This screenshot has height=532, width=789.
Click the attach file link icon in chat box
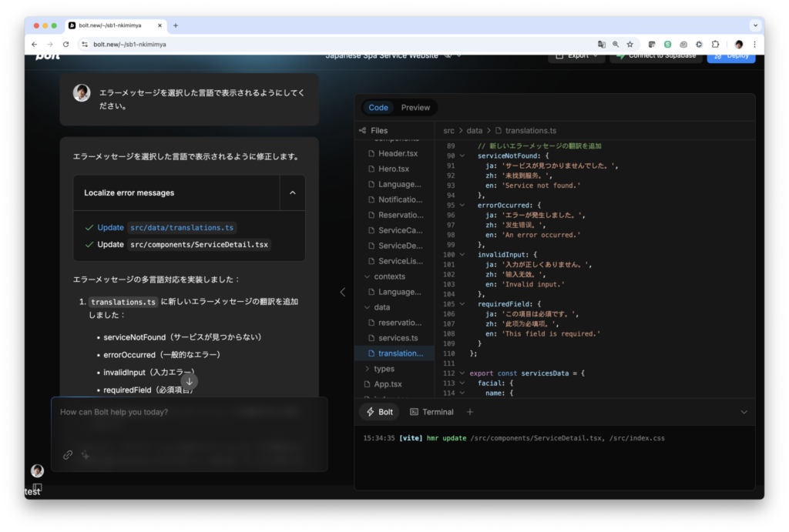(68, 455)
